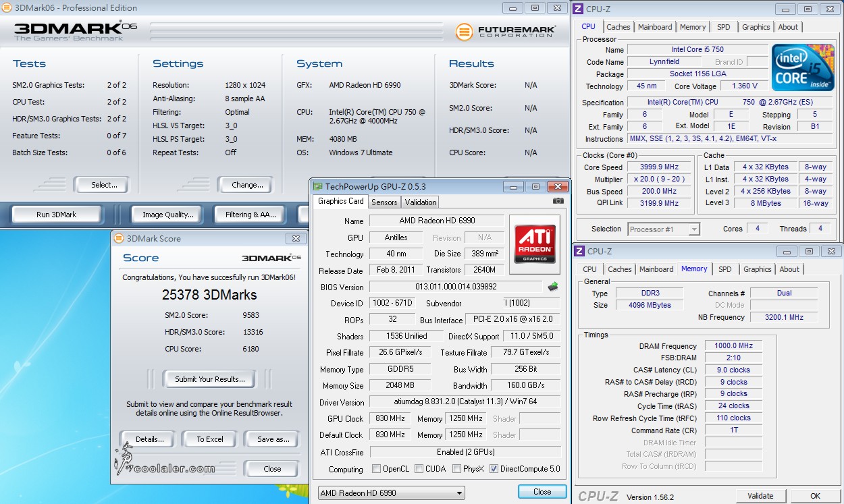Open Filtering & AA... options

(250, 215)
